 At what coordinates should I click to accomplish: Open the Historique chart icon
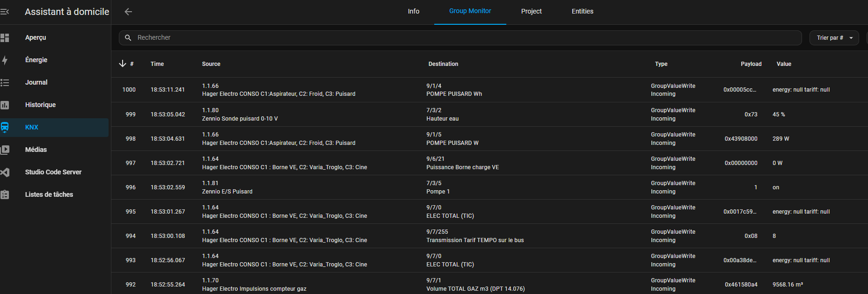[x=5, y=105]
